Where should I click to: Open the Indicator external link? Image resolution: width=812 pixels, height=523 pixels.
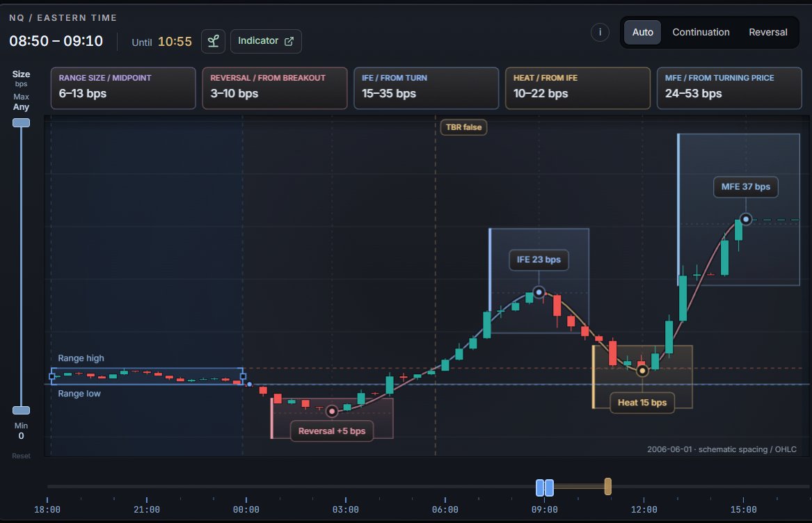[x=266, y=41]
